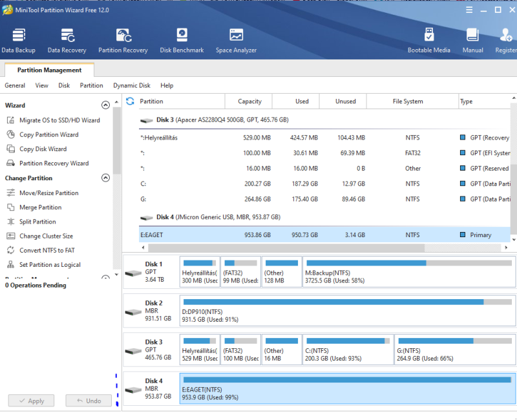Click the Split Partition icon
Image resolution: width=517 pixels, height=420 pixels.
10,222
